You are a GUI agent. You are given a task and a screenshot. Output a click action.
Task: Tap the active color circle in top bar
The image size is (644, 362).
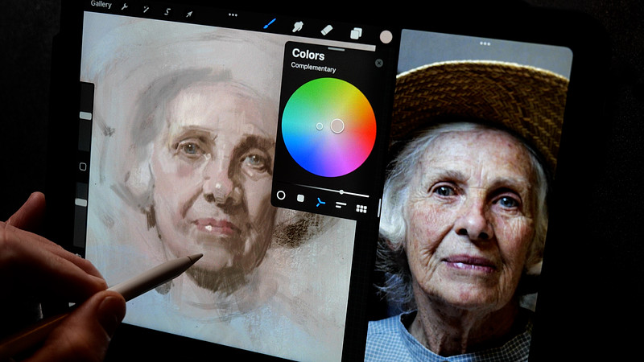(x=386, y=36)
